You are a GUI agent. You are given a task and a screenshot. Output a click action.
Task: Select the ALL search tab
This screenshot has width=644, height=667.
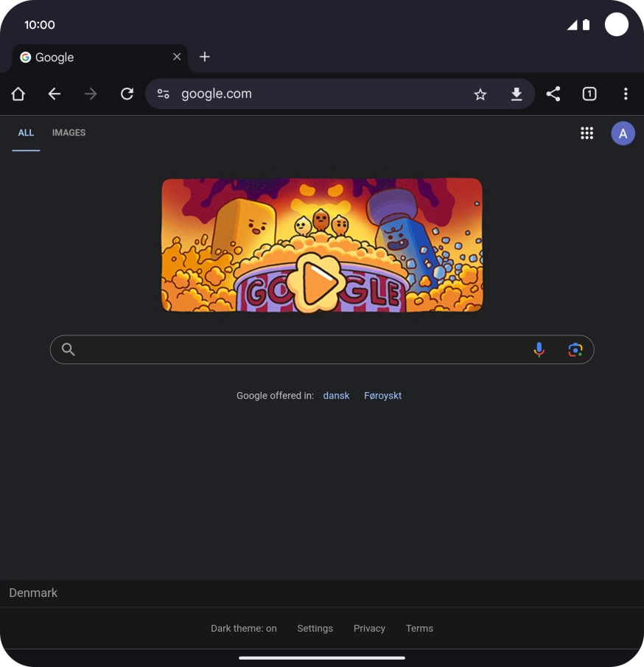click(26, 133)
